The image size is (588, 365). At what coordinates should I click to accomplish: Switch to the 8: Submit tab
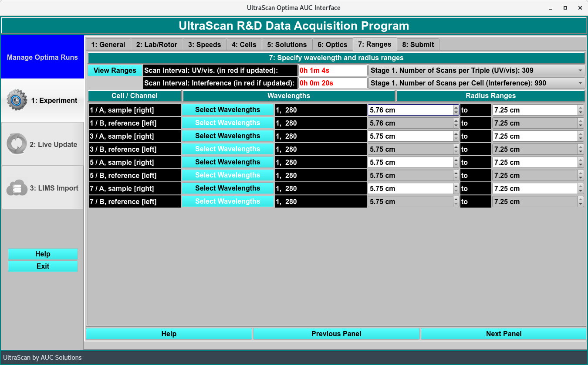[418, 44]
